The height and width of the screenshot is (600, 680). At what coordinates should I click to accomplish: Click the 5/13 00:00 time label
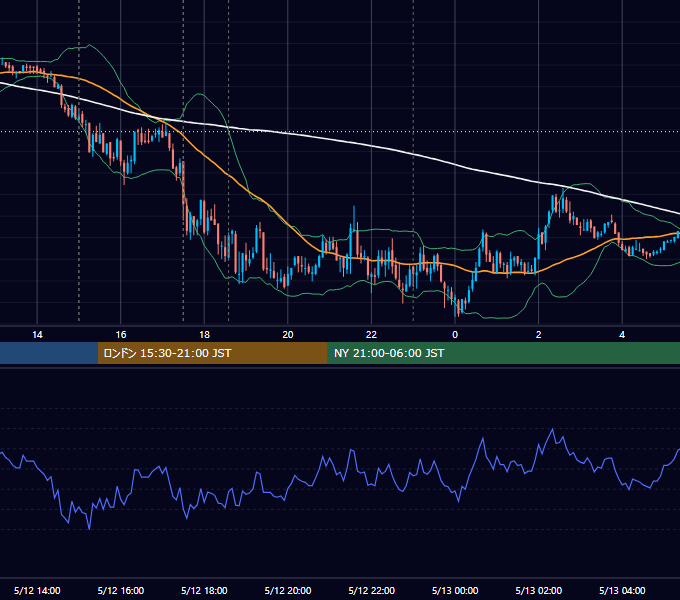point(455,590)
